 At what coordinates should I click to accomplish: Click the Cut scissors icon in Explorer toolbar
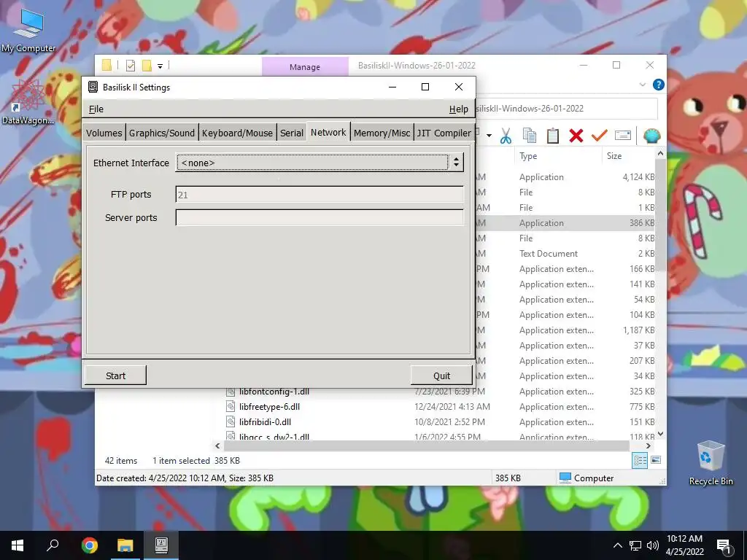point(506,136)
